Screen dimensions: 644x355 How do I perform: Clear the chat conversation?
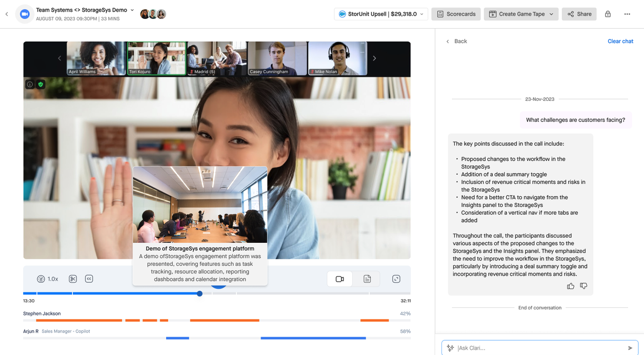620,41
